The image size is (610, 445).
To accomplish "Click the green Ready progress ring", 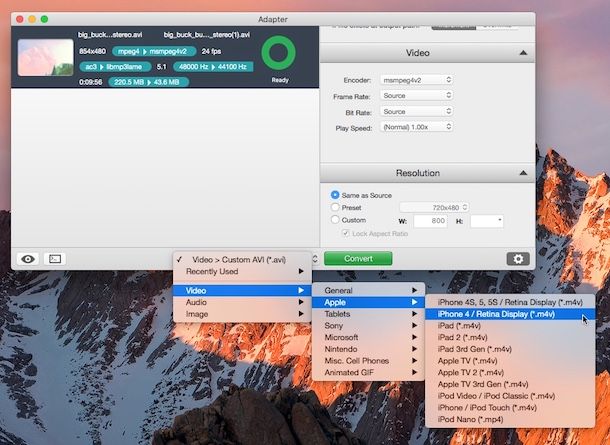I will coord(279,55).
